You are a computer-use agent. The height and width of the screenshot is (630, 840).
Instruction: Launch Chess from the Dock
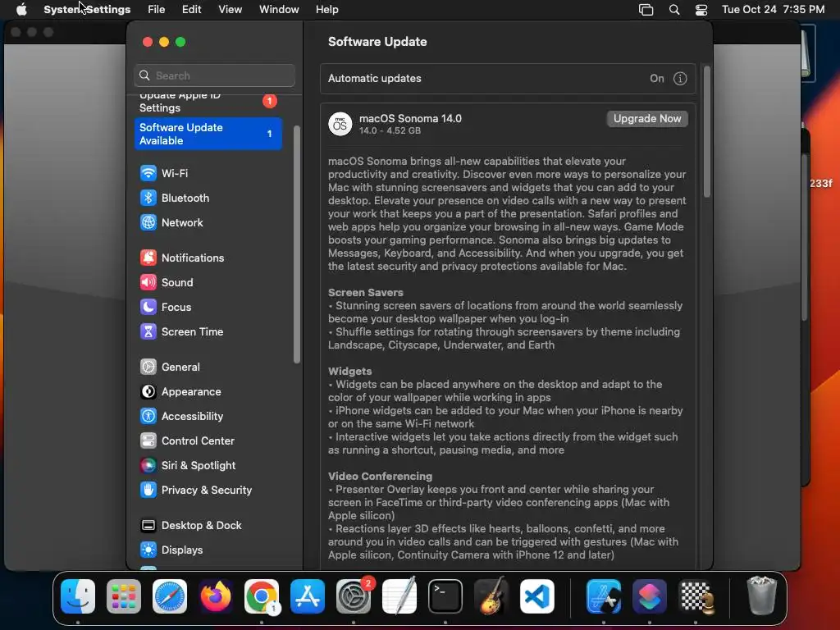[x=696, y=596]
